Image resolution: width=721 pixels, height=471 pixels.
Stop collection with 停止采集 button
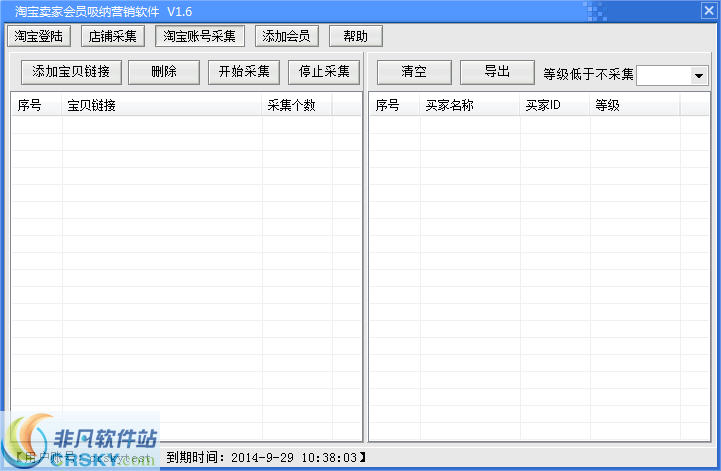pyautogui.click(x=324, y=72)
